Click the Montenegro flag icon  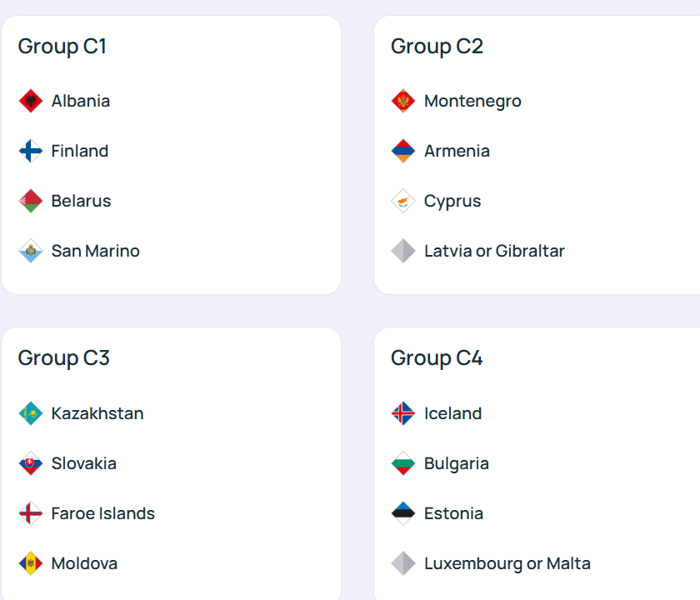coord(403,101)
